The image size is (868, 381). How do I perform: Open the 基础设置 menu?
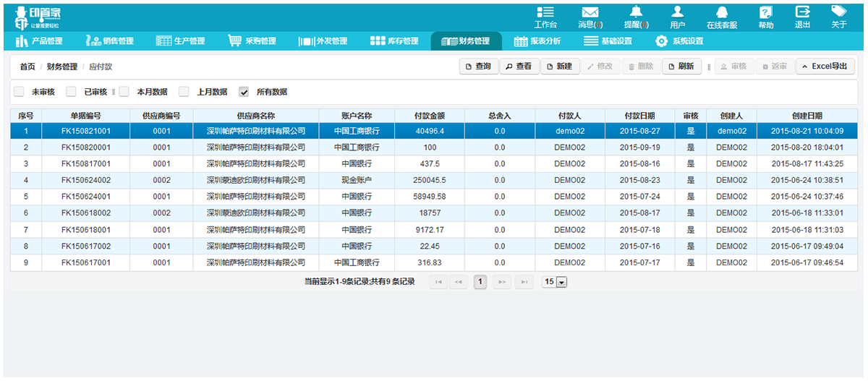[608, 41]
